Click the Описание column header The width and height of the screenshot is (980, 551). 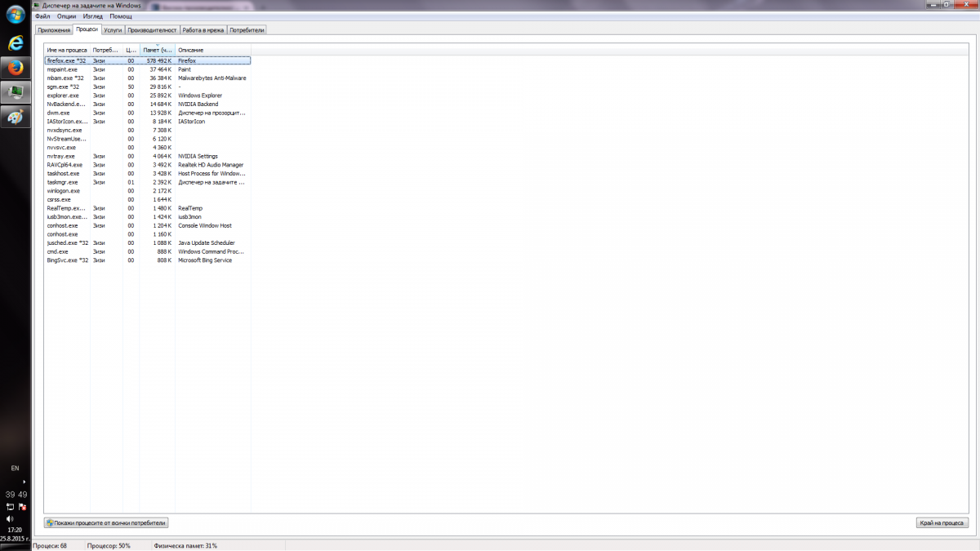point(212,50)
